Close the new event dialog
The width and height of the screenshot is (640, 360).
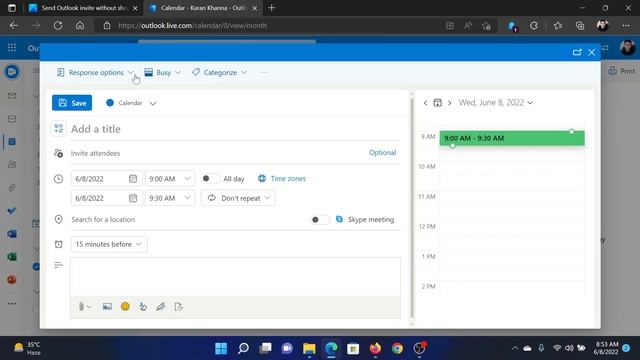[591, 52]
